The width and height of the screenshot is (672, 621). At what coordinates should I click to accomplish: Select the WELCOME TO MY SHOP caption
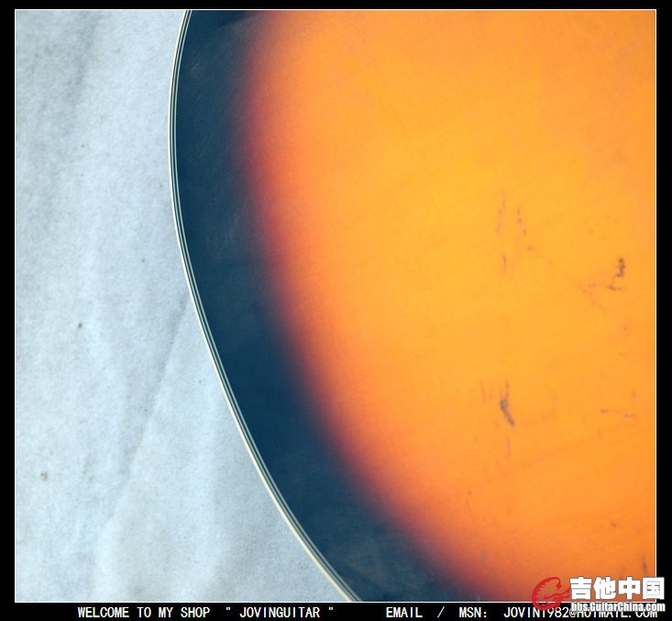pos(144,612)
